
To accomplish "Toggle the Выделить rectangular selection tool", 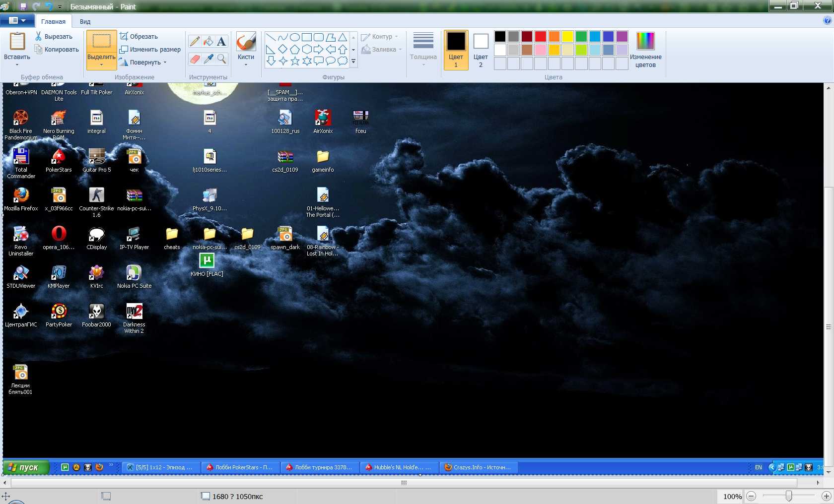I will (x=101, y=43).
